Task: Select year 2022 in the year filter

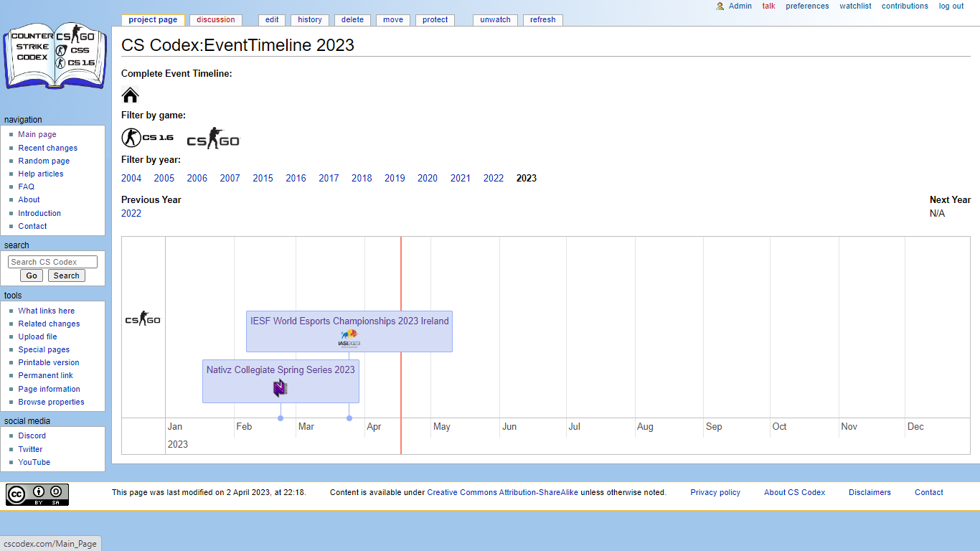Action: coord(493,179)
